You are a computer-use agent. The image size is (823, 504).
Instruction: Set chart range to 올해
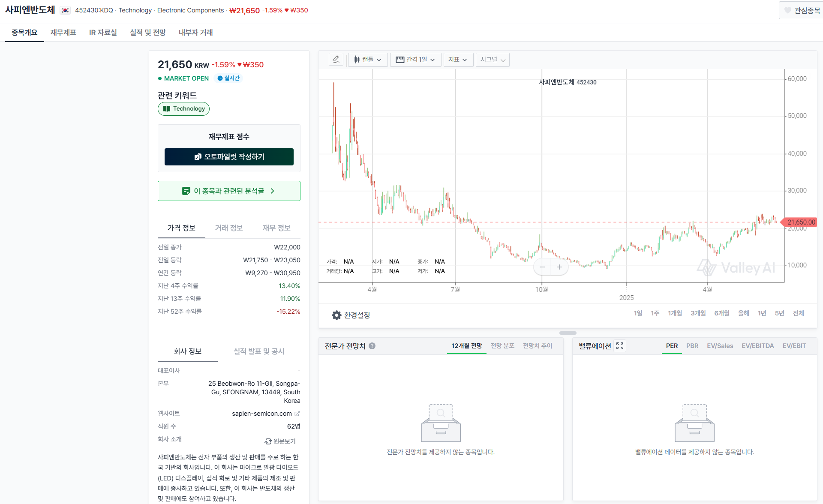(744, 313)
